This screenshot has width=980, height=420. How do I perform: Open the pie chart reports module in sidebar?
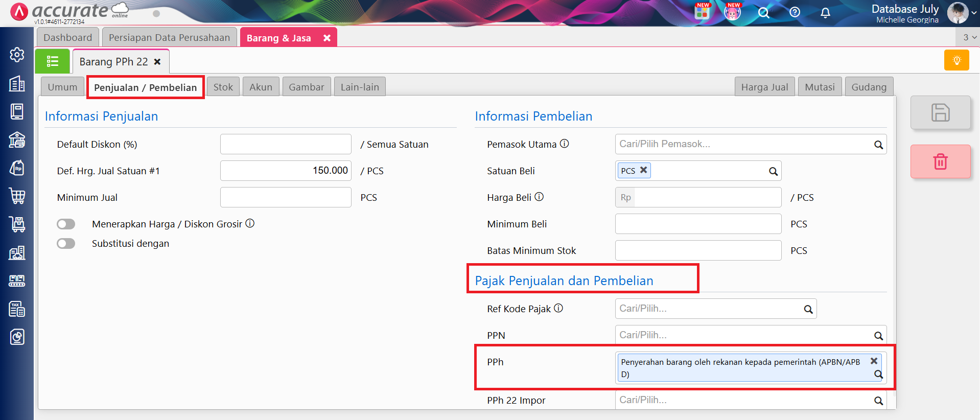click(17, 337)
